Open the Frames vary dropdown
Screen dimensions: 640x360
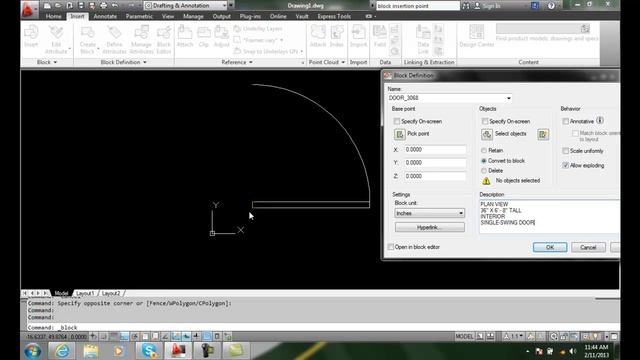click(x=282, y=40)
